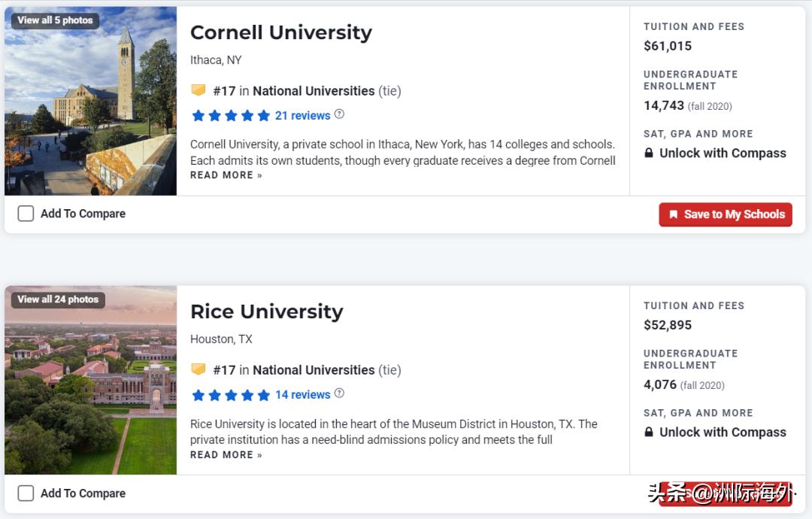Check Add To Compare for Rice University
The height and width of the screenshot is (519, 812).
[26, 493]
